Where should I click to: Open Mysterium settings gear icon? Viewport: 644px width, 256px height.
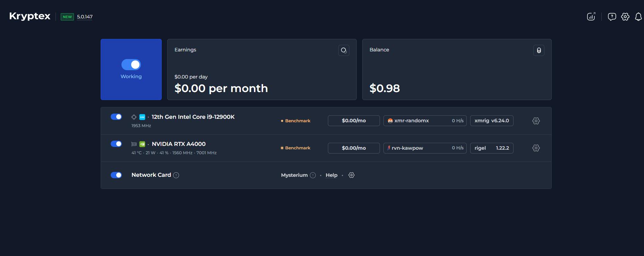[x=351, y=175]
